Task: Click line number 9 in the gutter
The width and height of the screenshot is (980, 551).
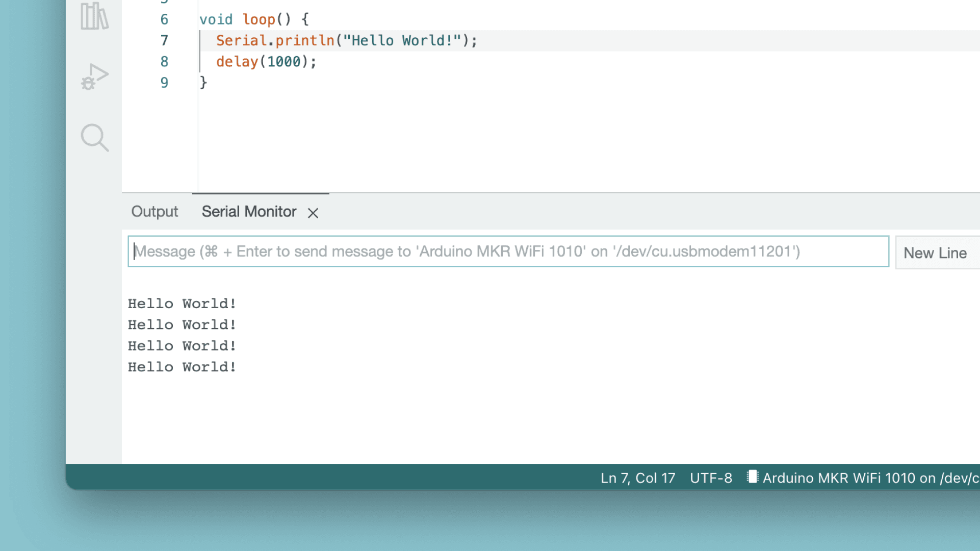Action: (x=164, y=83)
